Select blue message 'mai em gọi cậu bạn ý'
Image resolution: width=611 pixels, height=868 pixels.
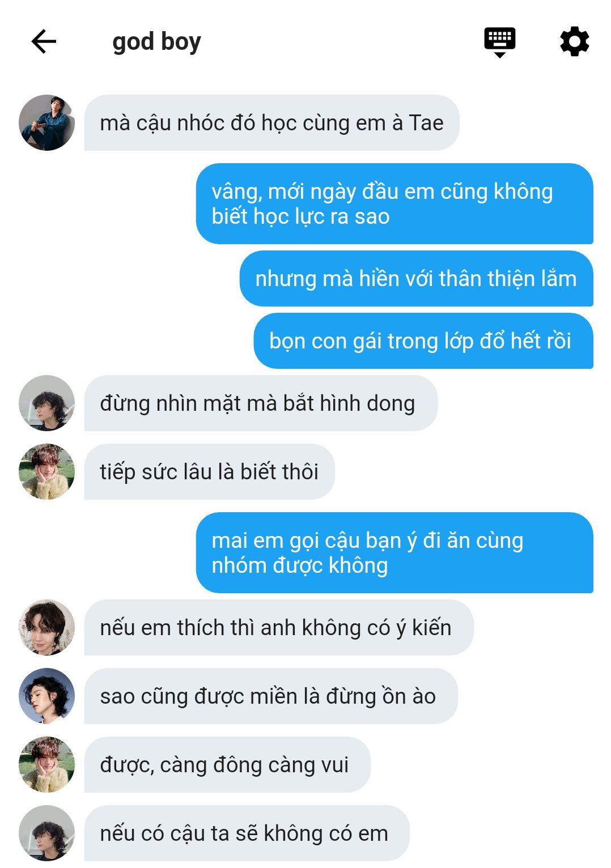(x=394, y=552)
